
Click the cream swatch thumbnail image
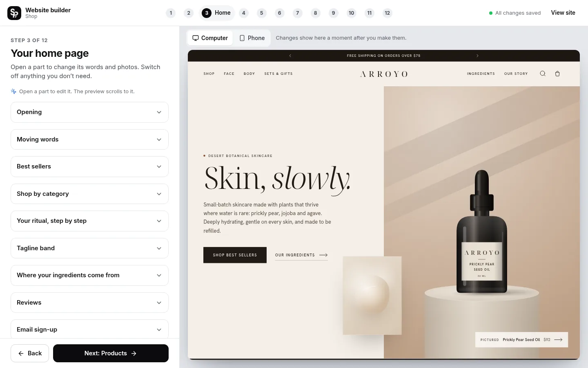click(x=372, y=296)
